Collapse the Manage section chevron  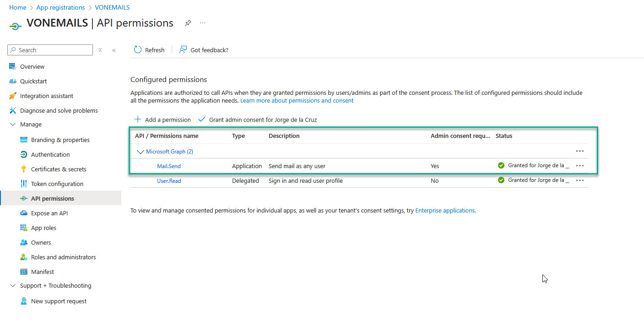click(12, 125)
